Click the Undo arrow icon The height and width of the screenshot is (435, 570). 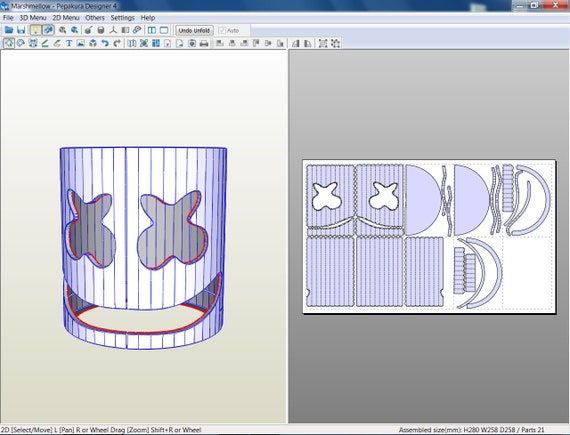coord(105,43)
